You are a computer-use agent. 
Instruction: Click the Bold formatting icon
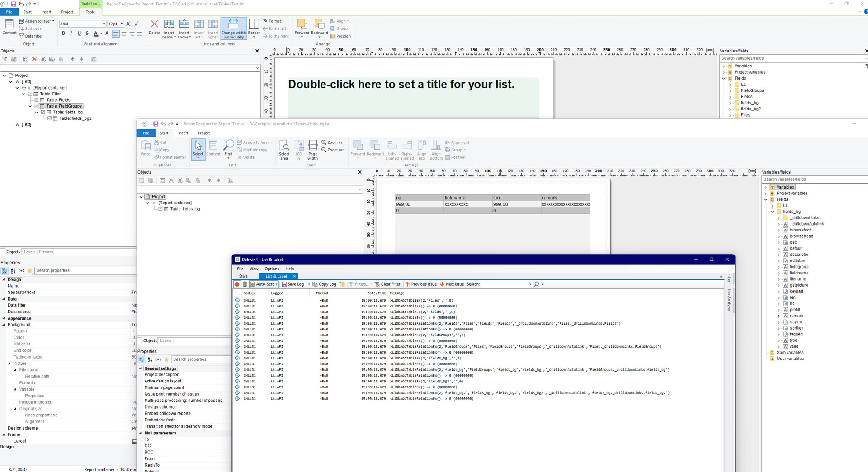coord(63,33)
